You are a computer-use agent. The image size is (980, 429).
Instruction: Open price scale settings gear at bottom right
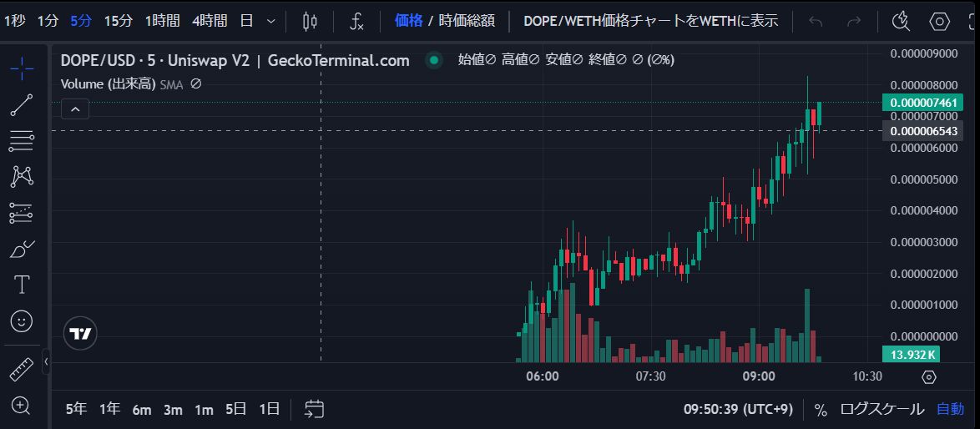click(x=929, y=377)
